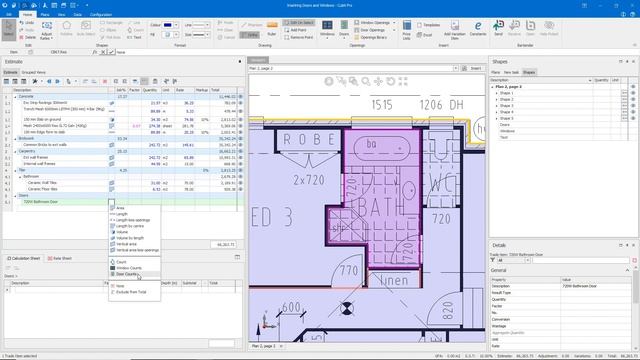Viewport: 640px width, 360px height.
Task: Switch to the Rate Sheet tab
Action: (60, 258)
